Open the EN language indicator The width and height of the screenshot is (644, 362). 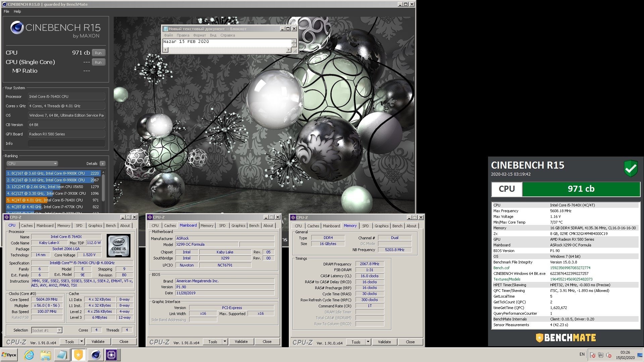click(x=582, y=354)
